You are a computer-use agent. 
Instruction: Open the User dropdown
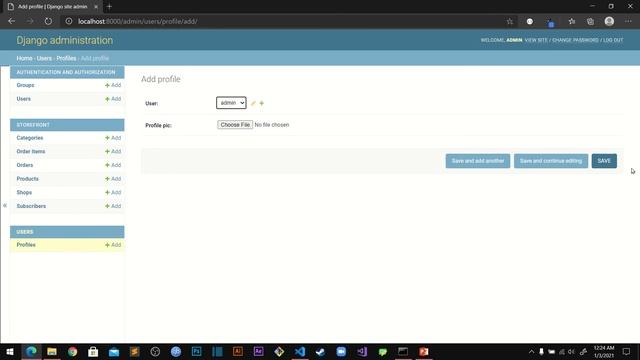231,103
